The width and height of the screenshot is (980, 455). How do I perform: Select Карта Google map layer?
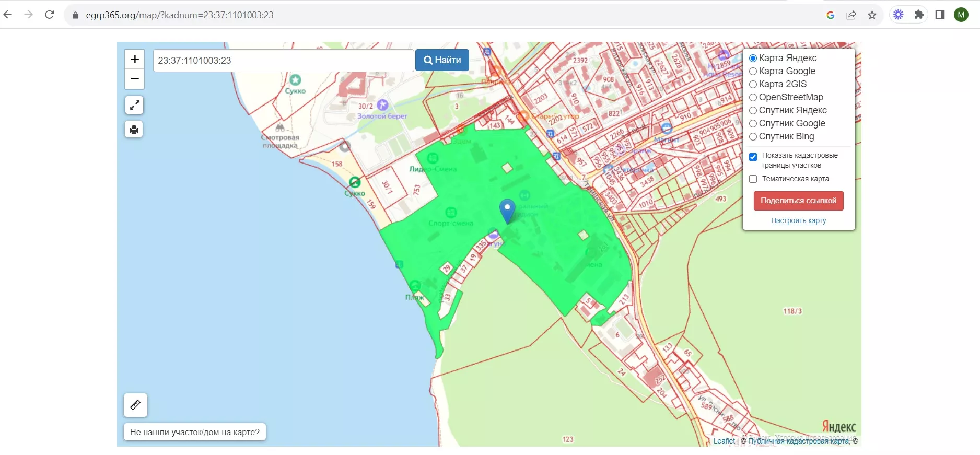pyautogui.click(x=753, y=71)
